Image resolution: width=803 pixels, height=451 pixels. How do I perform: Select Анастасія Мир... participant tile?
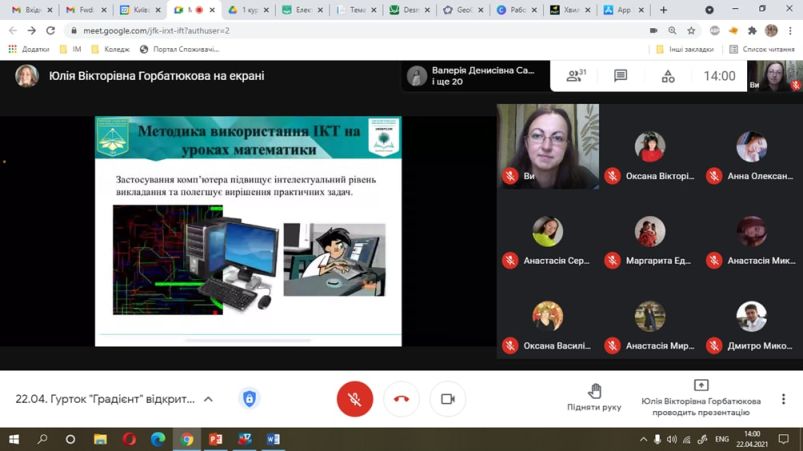[x=650, y=316]
